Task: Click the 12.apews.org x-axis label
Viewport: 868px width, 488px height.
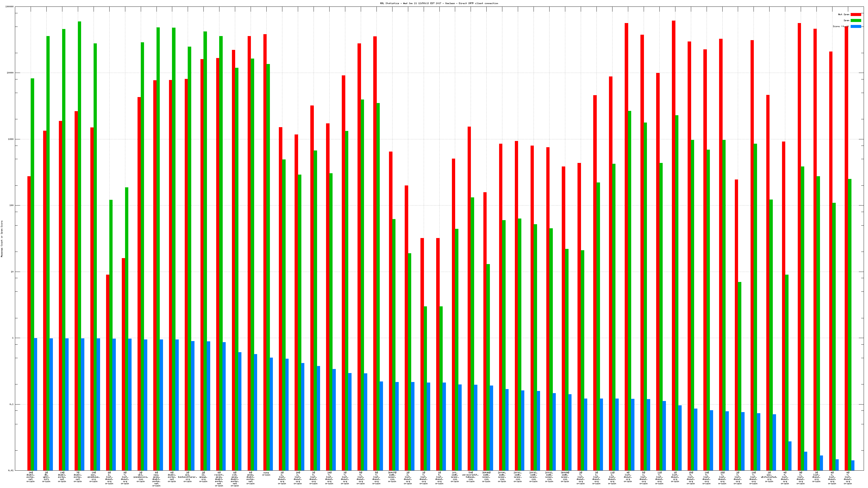Action: click(203, 477)
